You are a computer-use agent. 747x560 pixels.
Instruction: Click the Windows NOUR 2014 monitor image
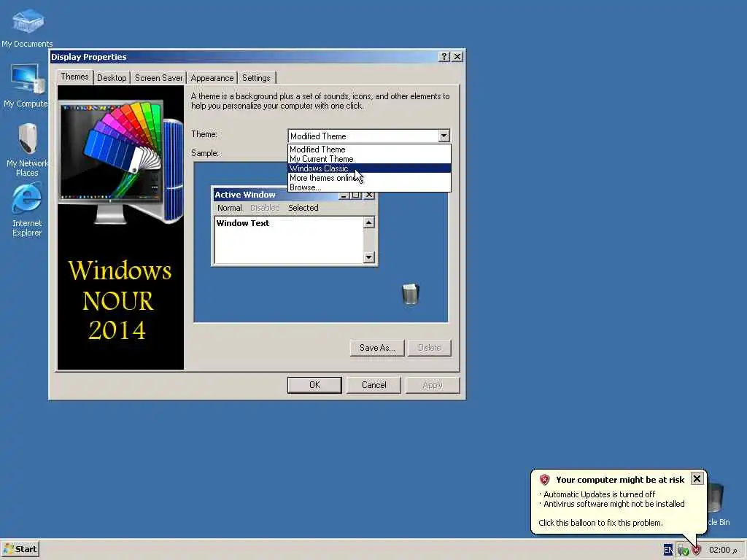click(x=120, y=227)
